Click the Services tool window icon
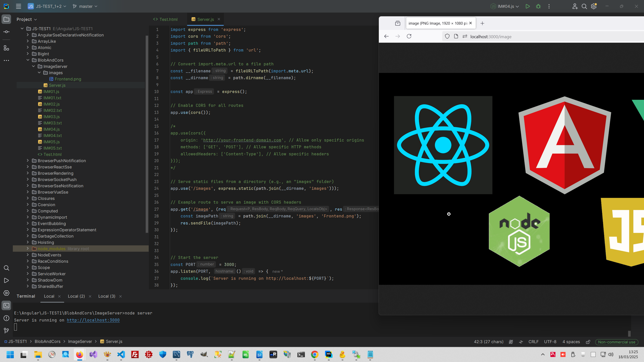Viewport: 644px width, 362px height. tap(7, 293)
